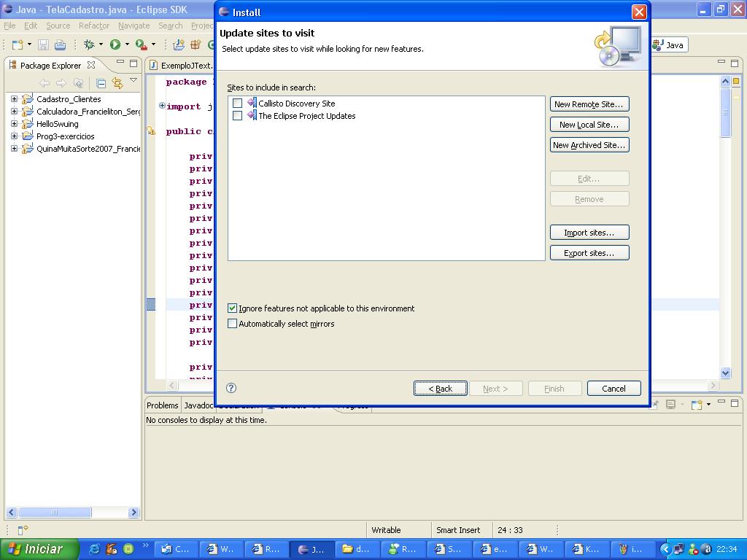This screenshot has width=747, height=560.
Task: Open the Debug dropdown arrow
Action: [101, 44]
